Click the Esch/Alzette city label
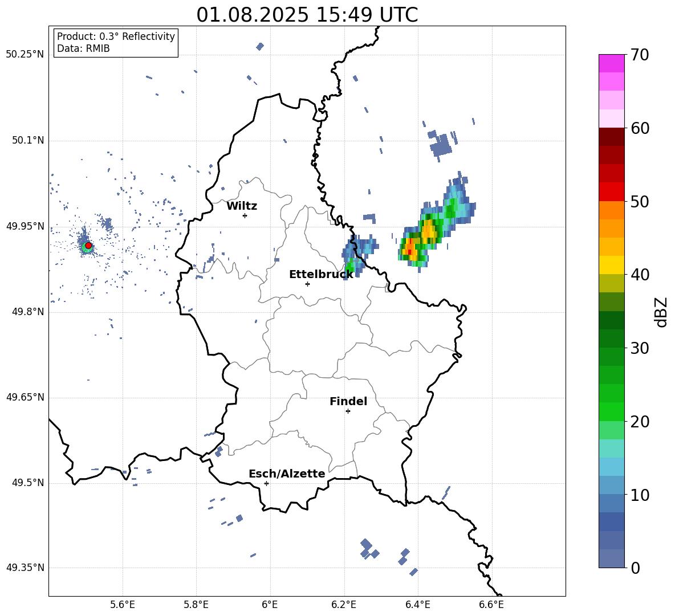 click(287, 474)
